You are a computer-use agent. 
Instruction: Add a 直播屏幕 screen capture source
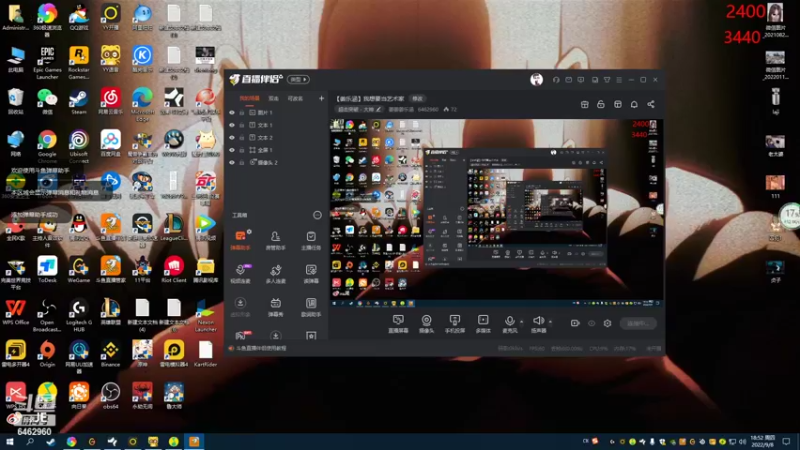[398, 323]
